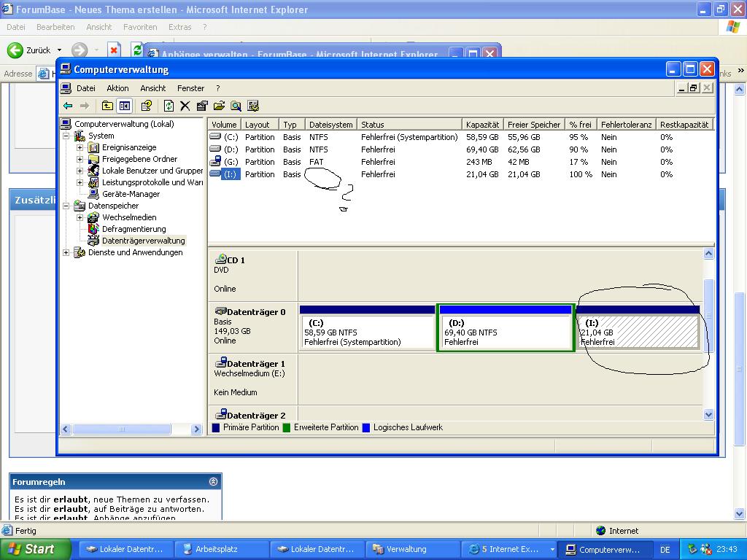Click the Datenträger 0 disk icon
This screenshot has height=560, width=747.
(x=220, y=311)
